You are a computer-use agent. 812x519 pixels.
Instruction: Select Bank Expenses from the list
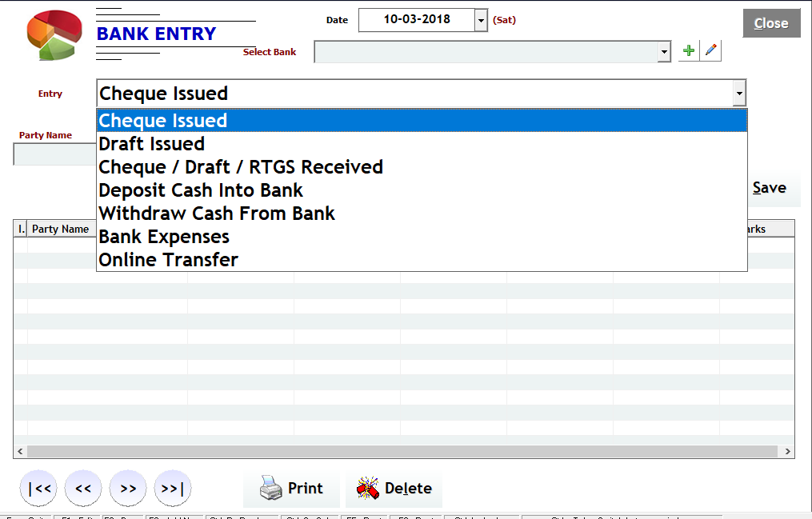coord(422,237)
